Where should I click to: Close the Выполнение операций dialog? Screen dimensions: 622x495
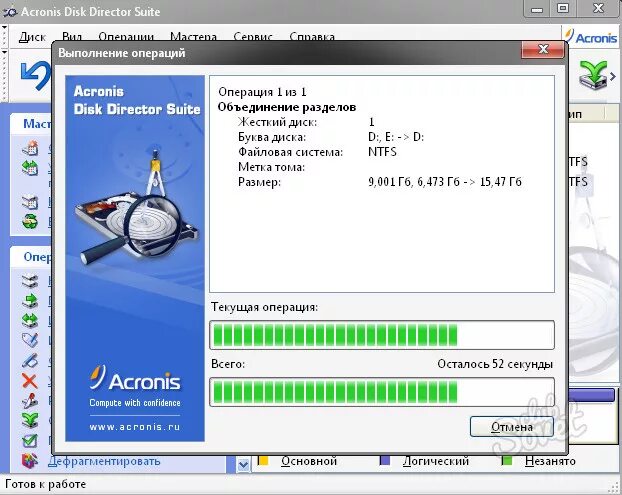543,49
